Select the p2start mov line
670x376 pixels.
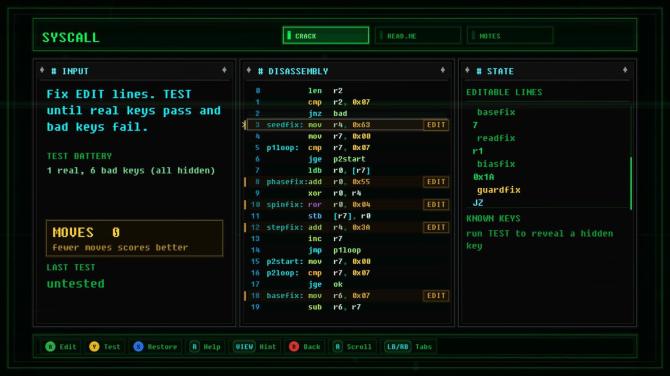tap(347, 261)
